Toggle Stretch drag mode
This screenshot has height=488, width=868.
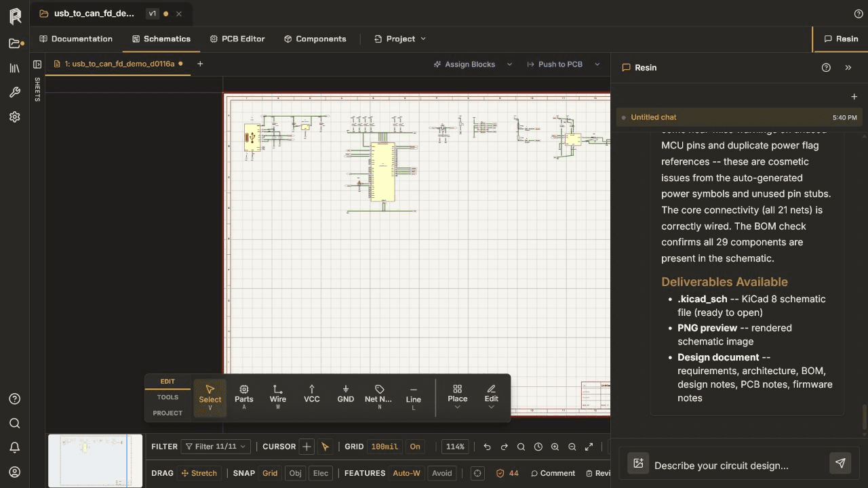199,473
